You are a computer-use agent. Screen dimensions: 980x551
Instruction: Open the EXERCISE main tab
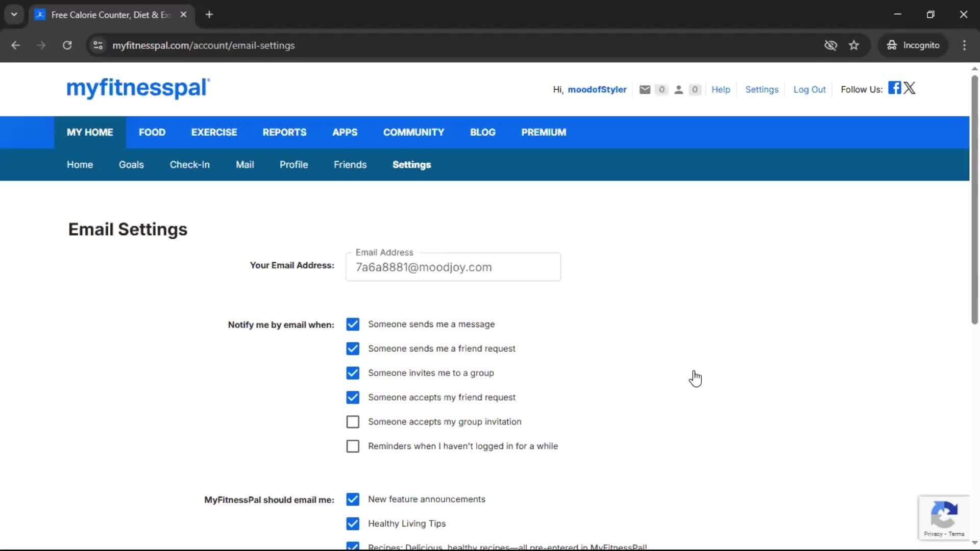[214, 132]
